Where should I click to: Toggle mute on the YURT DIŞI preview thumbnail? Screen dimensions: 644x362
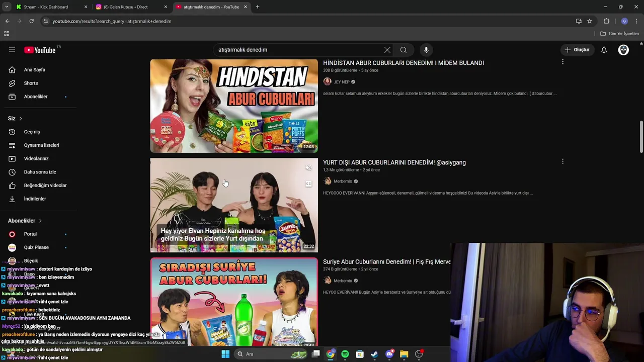[308, 168]
